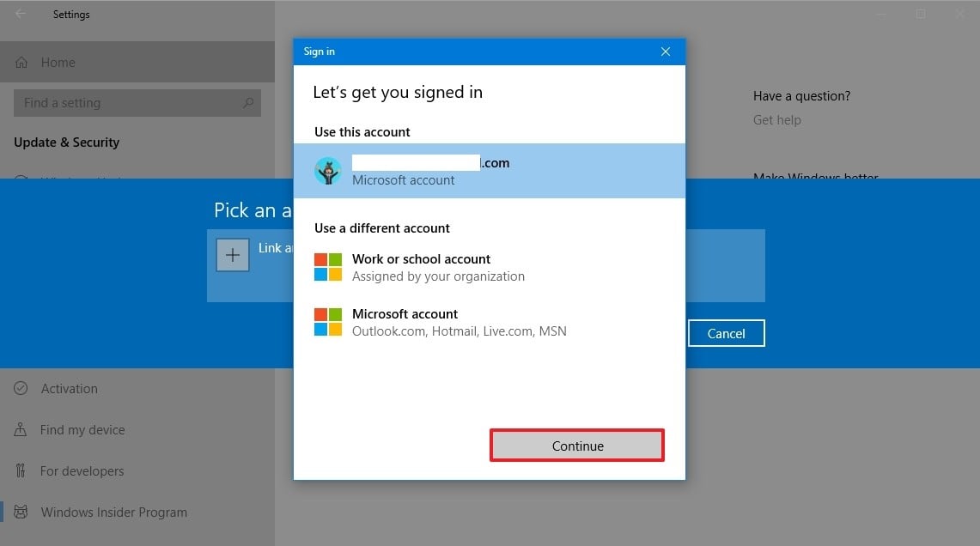Image resolution: width=980 pixels, height=546 pixels.
Task: Click the Windows Insider Program icon
Action: [21, 513]
